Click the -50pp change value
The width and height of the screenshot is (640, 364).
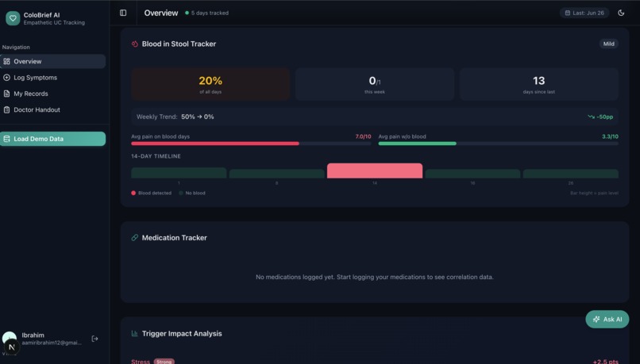pos(605,117)
